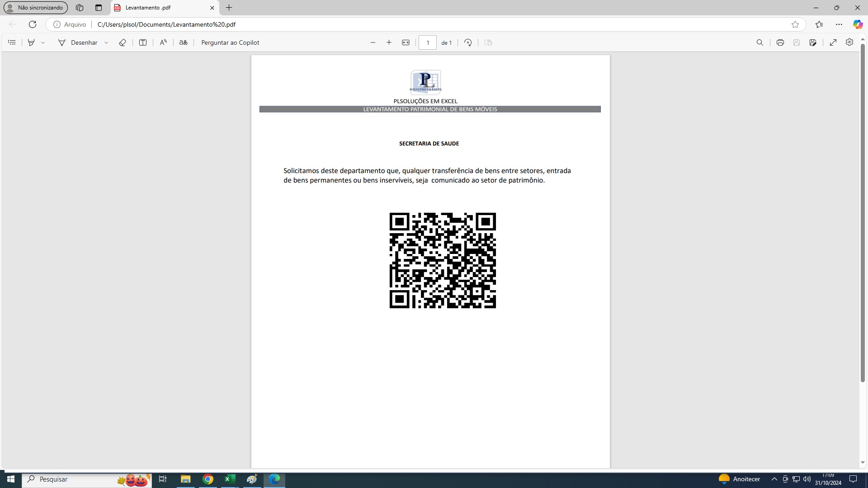The width and height of the screenshot is (868, 488).
Task: Save the PDF file
Action: 797,42
